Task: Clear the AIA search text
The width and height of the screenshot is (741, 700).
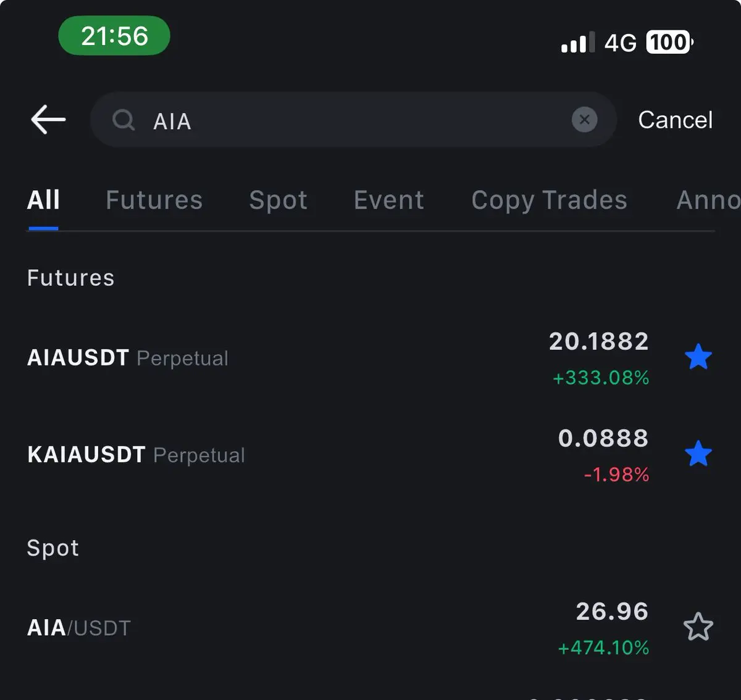Action: click(584, 120)
